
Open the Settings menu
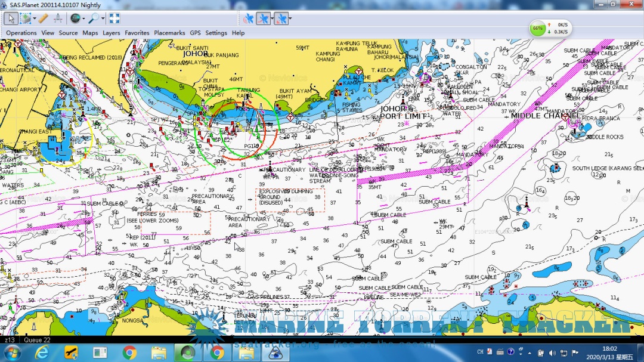[x=216, y=33]
